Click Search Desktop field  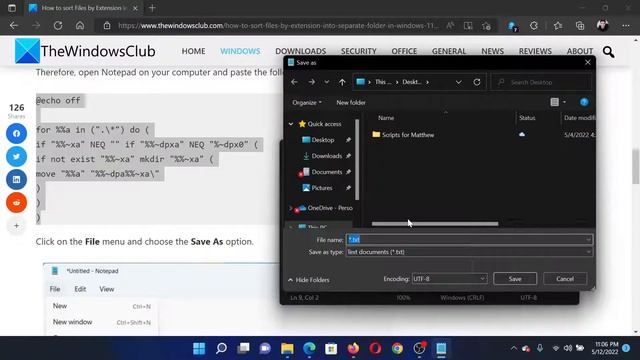(542, 82)
